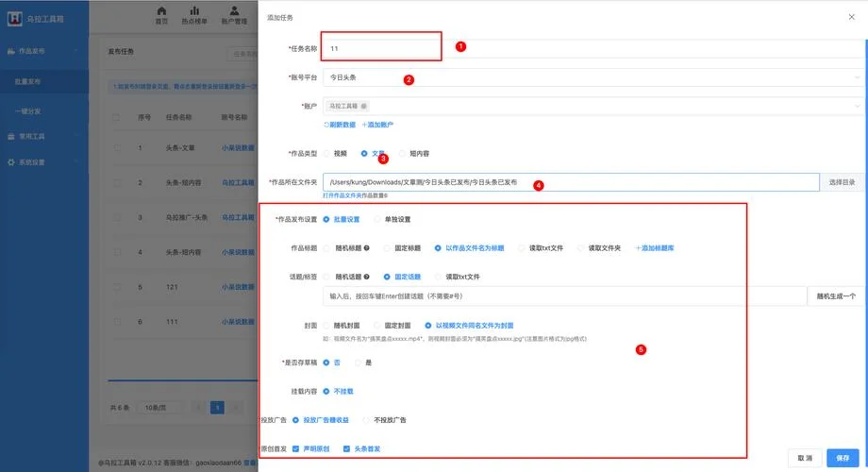Screen dimensions: 868x472
Task: Open the 热点榜单 chart icon
Action: click(x=194, y=11)
